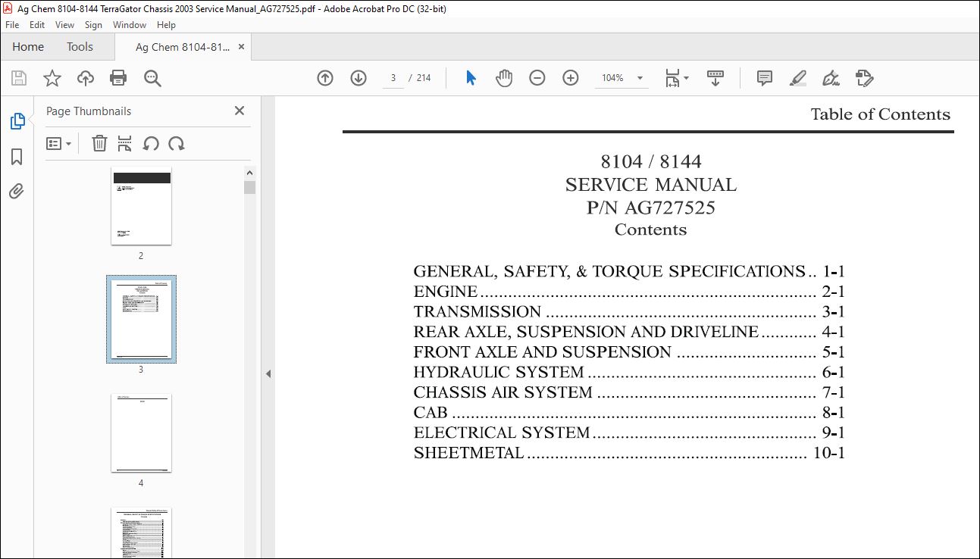Upload the file to cloud storage
Screen dimensions: 980x559
(x=86, y=78)
